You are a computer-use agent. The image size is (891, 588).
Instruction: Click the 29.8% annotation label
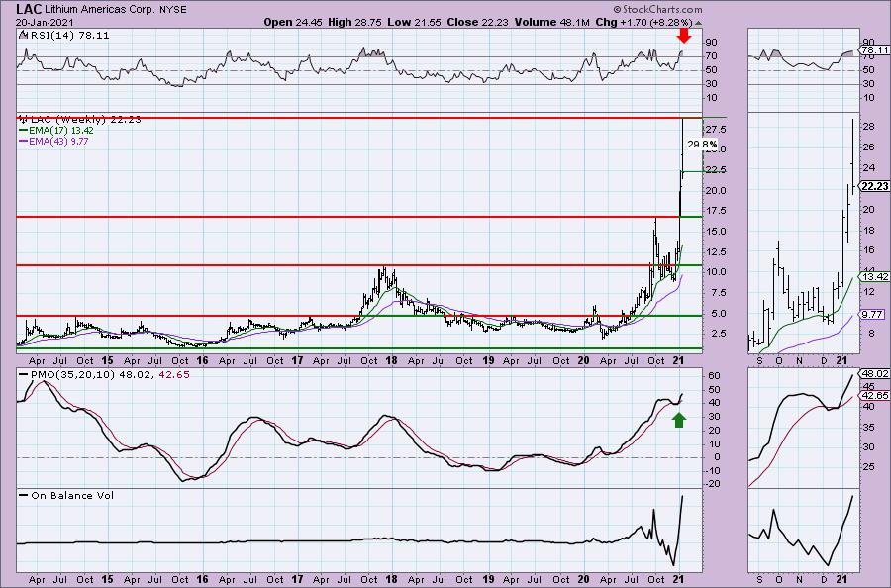[x=702, y=145]
